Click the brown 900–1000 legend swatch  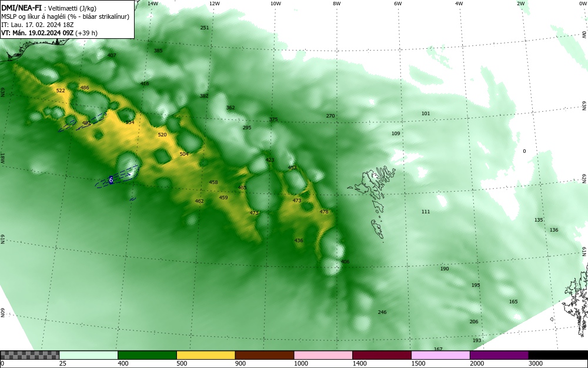265,355
